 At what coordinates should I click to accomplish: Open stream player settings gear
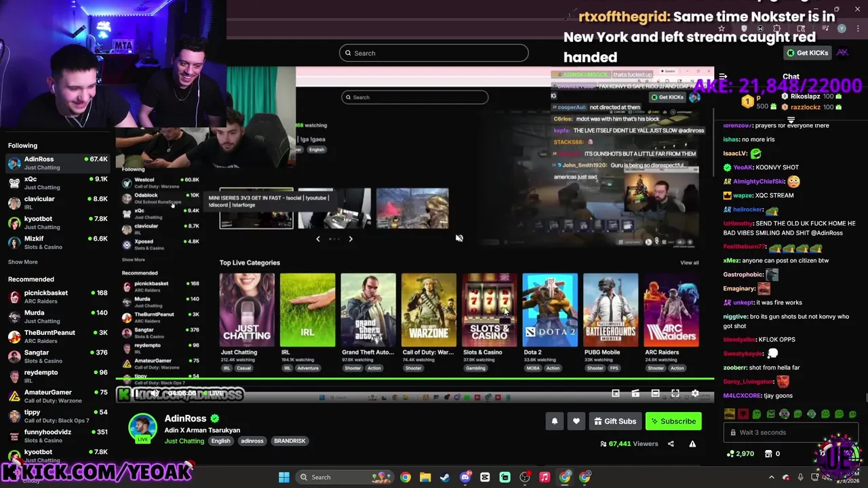[x=695, y=393]
